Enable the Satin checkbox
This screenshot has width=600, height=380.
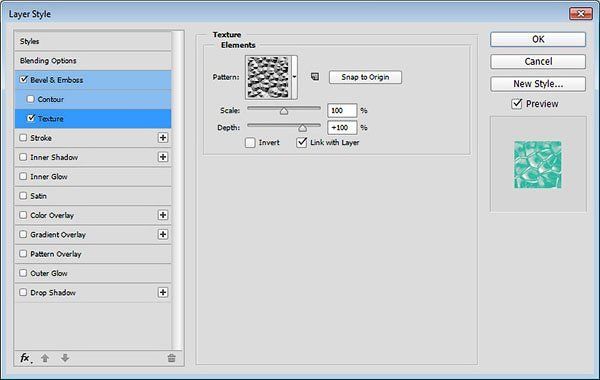pos(23,196)
